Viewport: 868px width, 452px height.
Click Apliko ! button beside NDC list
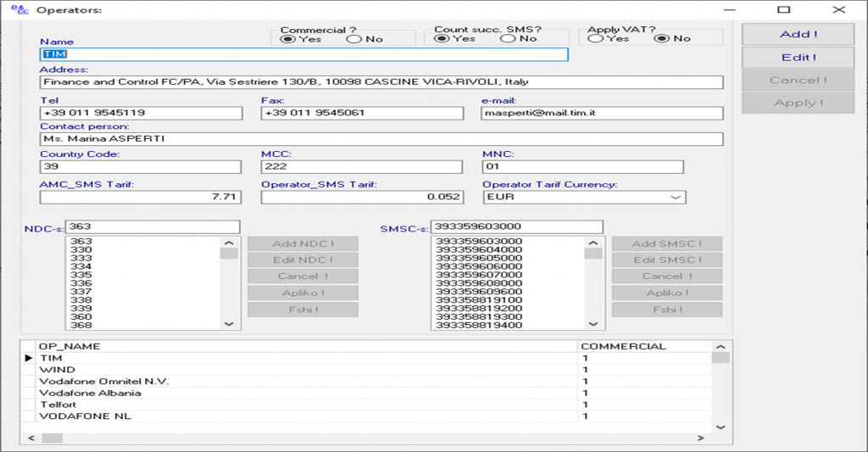click(x=303, y=293)
